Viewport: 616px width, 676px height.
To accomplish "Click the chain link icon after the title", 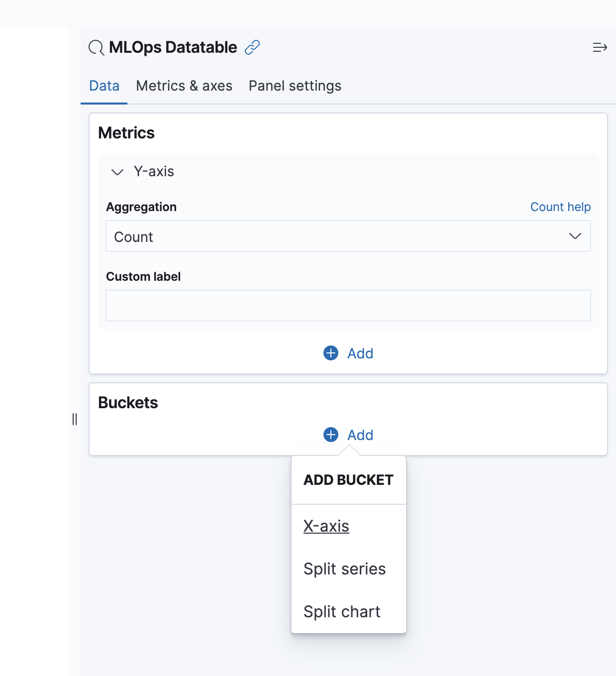I will [252, 47].
